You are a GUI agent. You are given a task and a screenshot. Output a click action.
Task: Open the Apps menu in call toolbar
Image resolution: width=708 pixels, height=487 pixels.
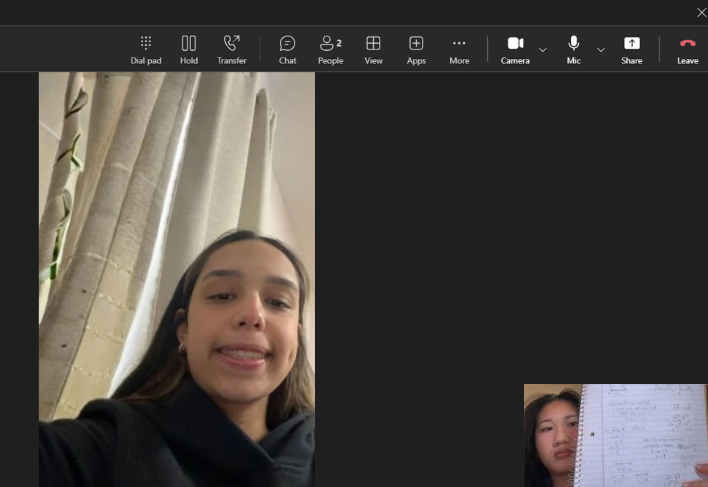pos(416,49)
